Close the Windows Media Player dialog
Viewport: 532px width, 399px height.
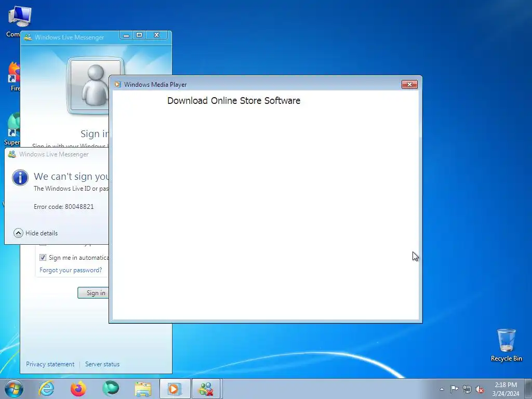(x=409, y=85)
